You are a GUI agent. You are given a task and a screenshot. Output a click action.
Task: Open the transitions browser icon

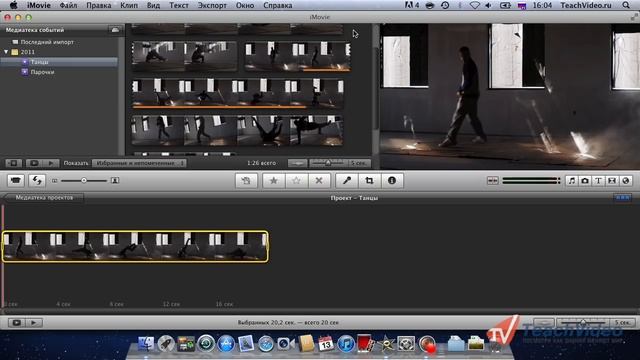click(x=612, y=180)
